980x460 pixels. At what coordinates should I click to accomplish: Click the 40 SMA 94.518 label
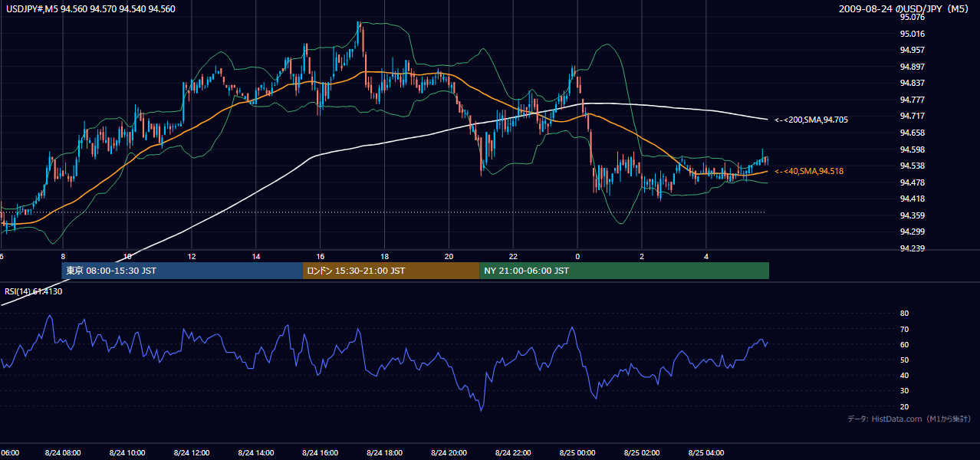coord(808,172)
